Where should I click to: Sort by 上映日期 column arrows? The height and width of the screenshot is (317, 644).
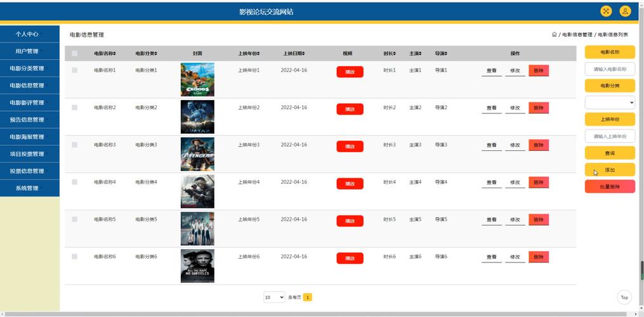[x=303, y=53]
